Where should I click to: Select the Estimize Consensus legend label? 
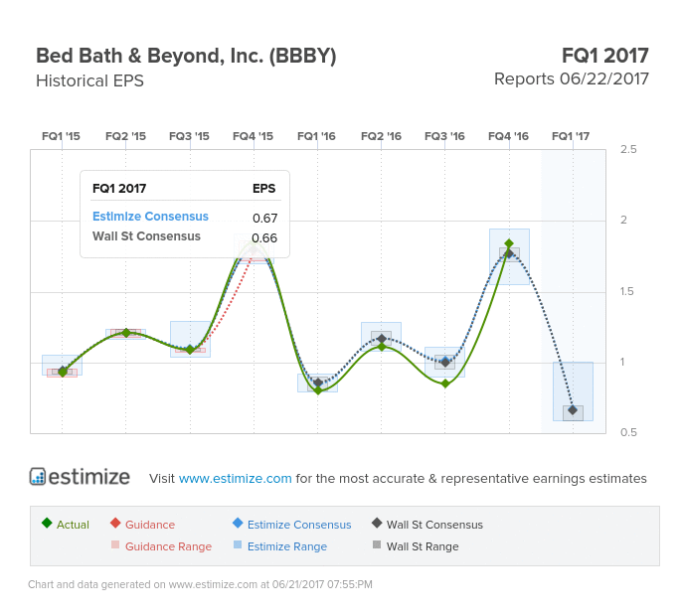299,525
